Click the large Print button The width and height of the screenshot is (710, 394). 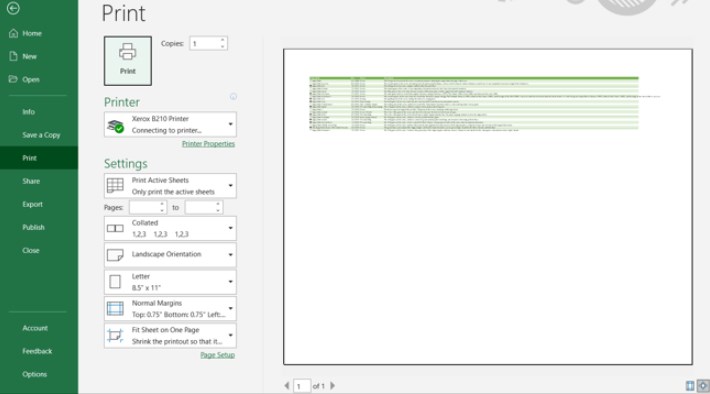(128, 61)
